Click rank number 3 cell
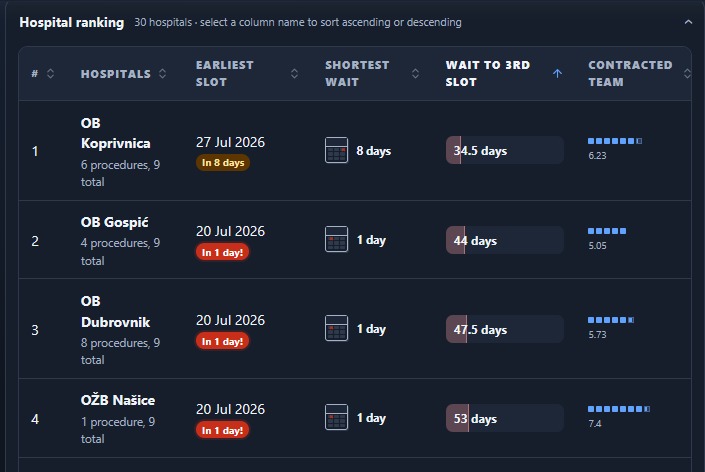This screenshot has height=472, width=705. pyautogui.click(x=35, y=330)
